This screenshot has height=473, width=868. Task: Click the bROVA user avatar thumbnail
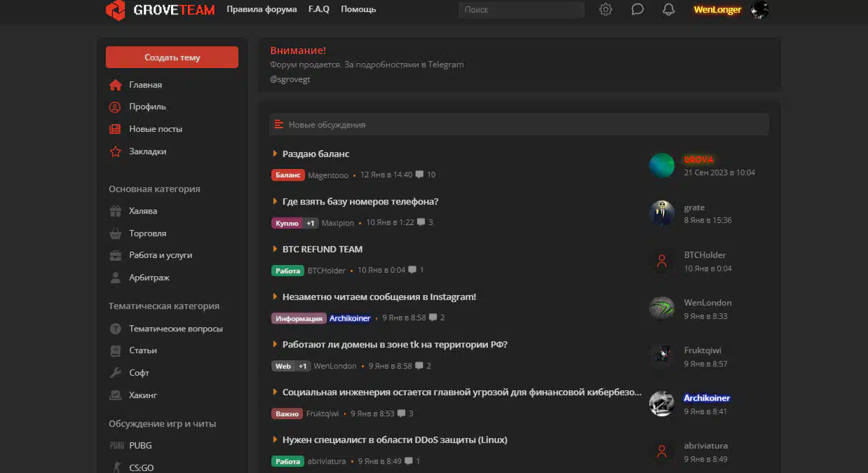pos(661,166)
